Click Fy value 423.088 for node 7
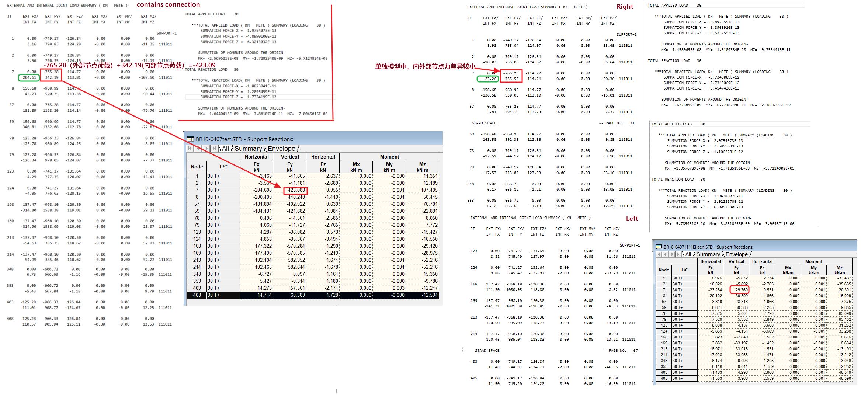Screen dimensions: 868x410 coord(296,190)
